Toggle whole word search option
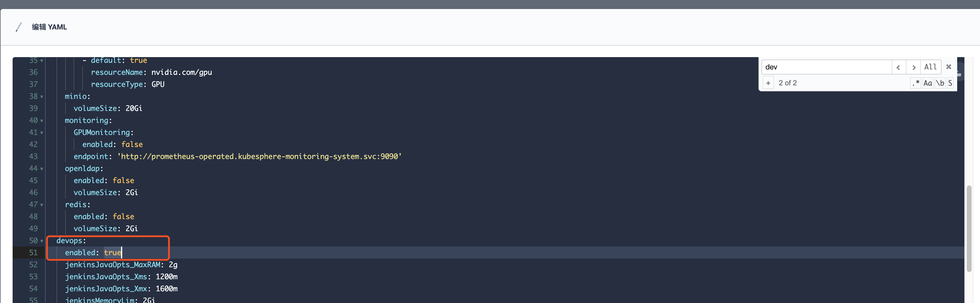The height and width of the screenshot is (303, 980). click(x=940, y=83)
